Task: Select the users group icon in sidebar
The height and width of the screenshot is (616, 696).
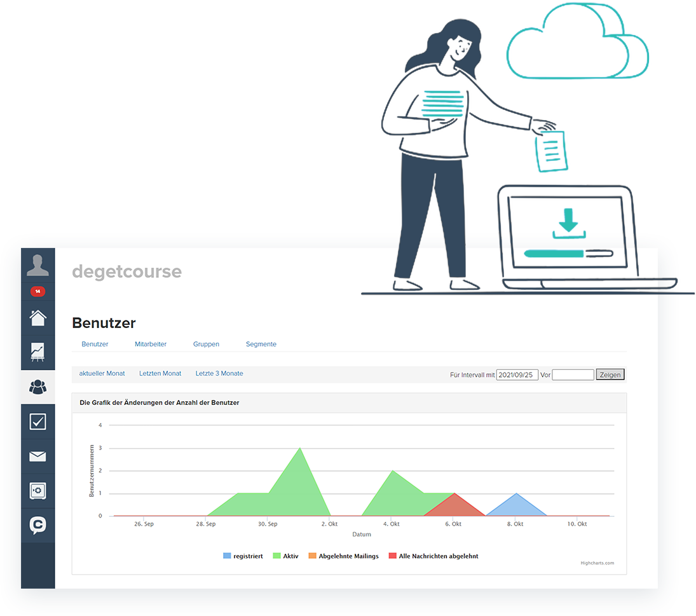Action: [x=38, y=387]
